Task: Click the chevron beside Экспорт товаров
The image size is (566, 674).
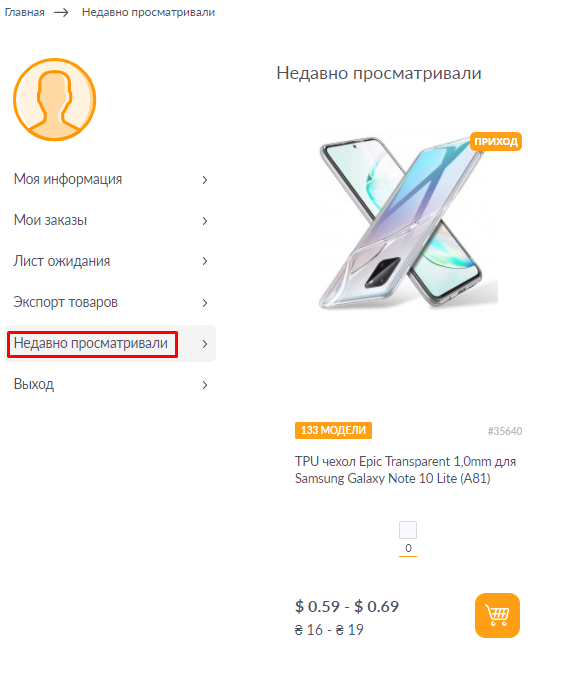Action: coord(205,303)
